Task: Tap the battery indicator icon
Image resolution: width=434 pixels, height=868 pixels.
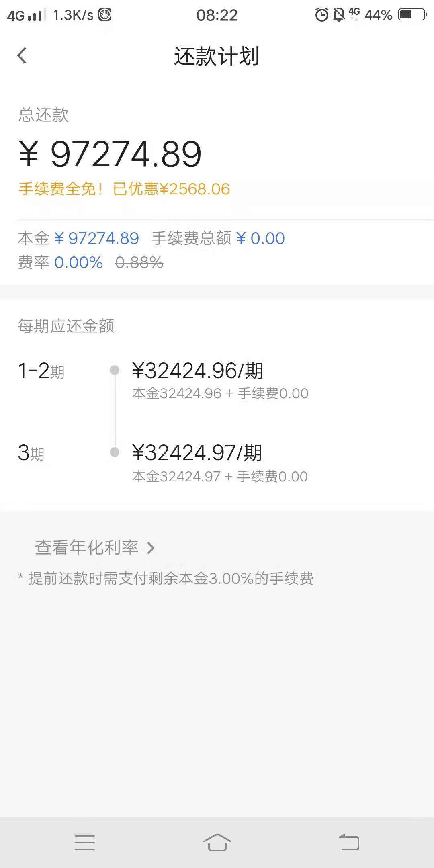Action: [x=412, y=15]
